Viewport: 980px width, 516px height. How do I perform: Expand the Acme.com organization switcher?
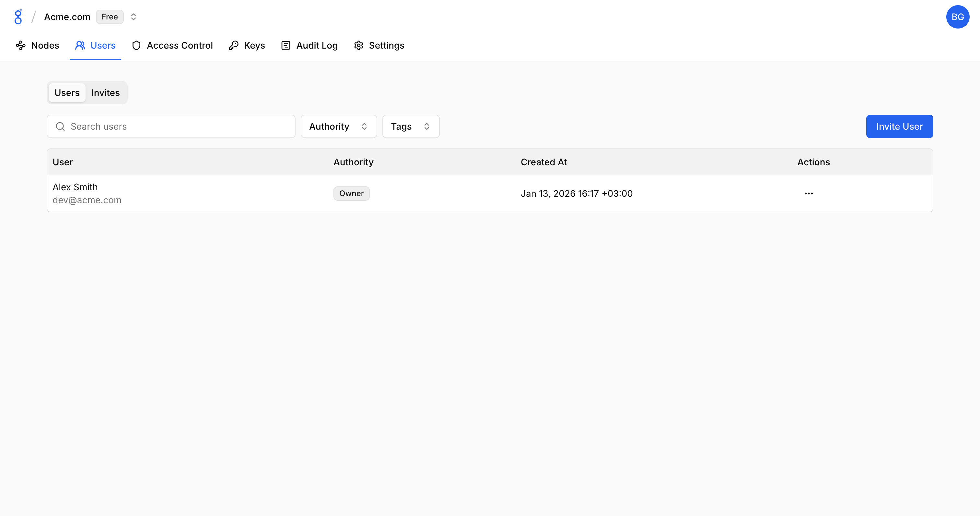tap(133, 17)
